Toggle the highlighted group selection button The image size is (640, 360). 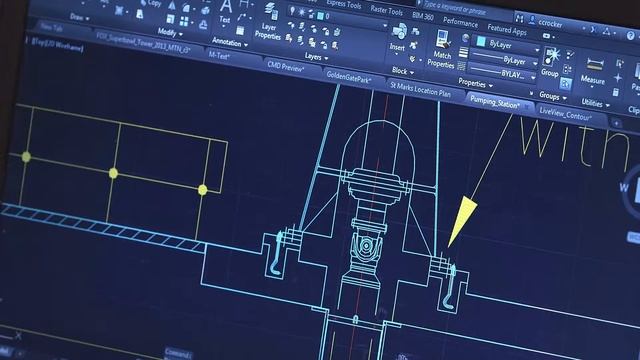tap(565, 84)
